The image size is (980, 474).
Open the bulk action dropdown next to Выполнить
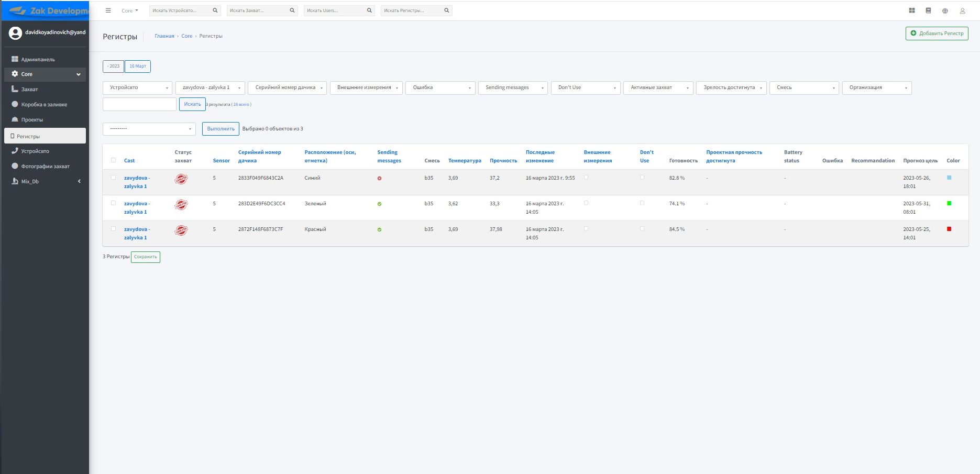pos(149,129)
